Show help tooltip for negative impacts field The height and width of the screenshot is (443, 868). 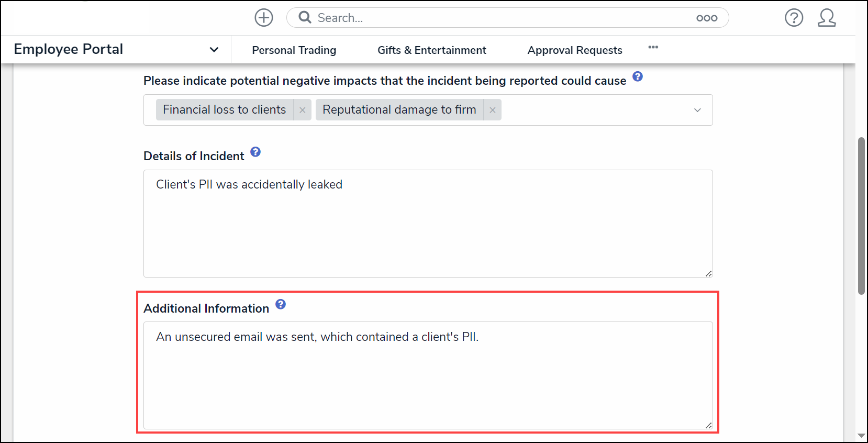[x=638, y=77]
